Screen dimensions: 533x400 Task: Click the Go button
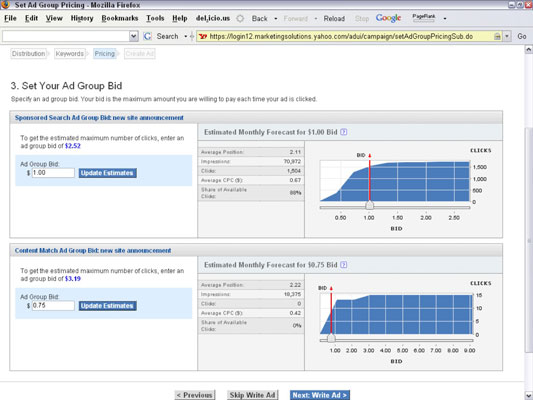click(522, 36)
